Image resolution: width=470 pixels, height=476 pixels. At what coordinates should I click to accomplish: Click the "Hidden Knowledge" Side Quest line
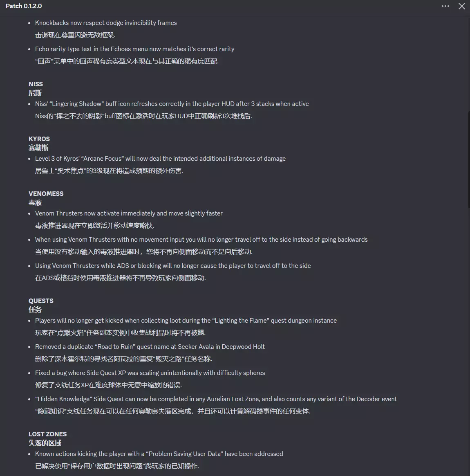tap(216, 399)
